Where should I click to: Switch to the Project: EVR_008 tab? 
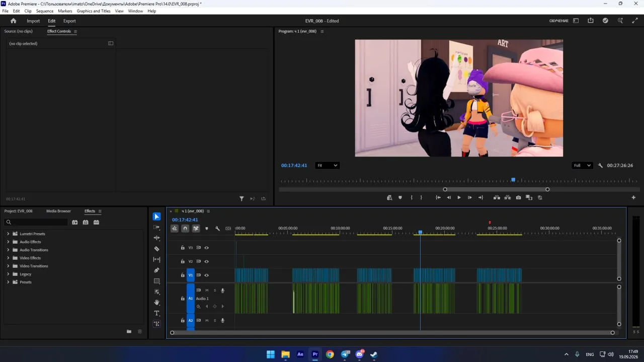pyautogui.click(x=18, y=211)
